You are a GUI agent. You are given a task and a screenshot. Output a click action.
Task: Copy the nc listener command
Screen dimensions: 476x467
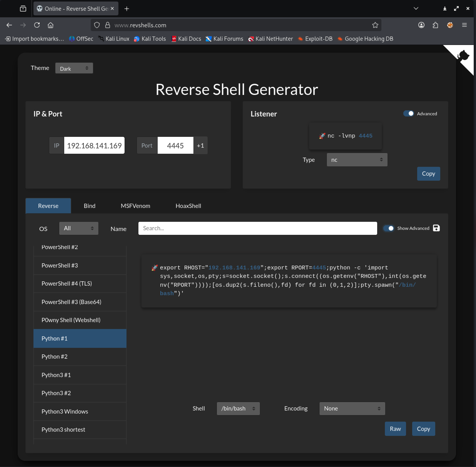(428, 173)
